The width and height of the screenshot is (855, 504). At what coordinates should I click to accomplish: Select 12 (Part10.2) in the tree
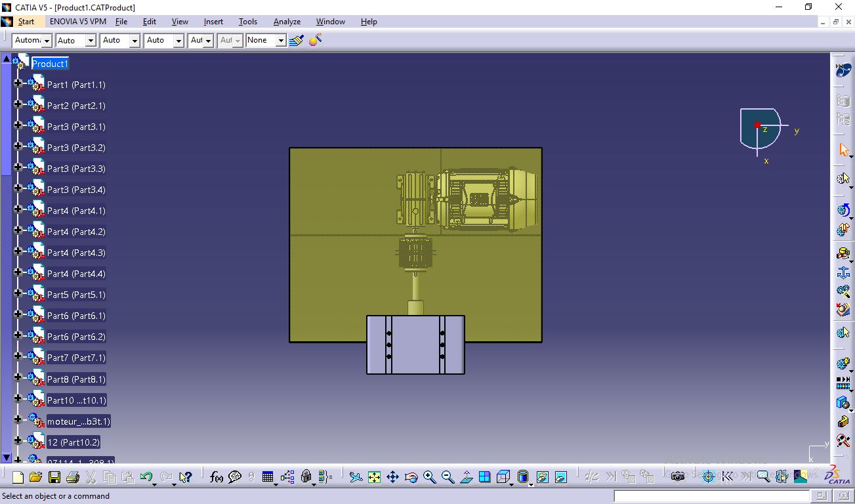click(73, 442)
